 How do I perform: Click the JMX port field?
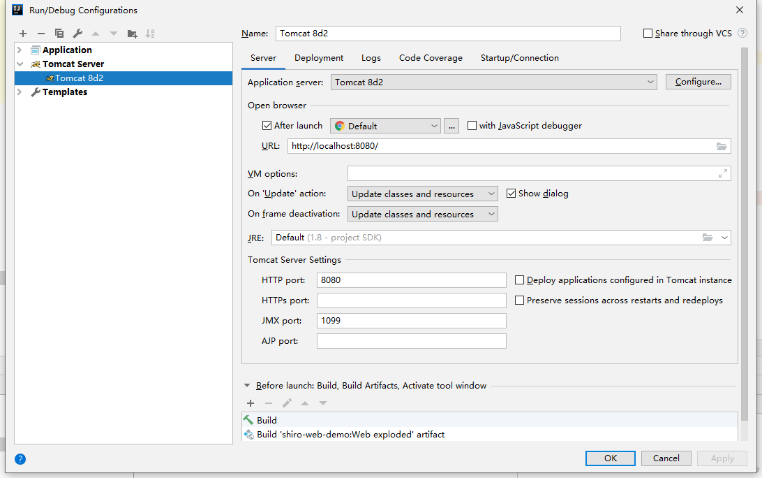click(x=412, y=321)
